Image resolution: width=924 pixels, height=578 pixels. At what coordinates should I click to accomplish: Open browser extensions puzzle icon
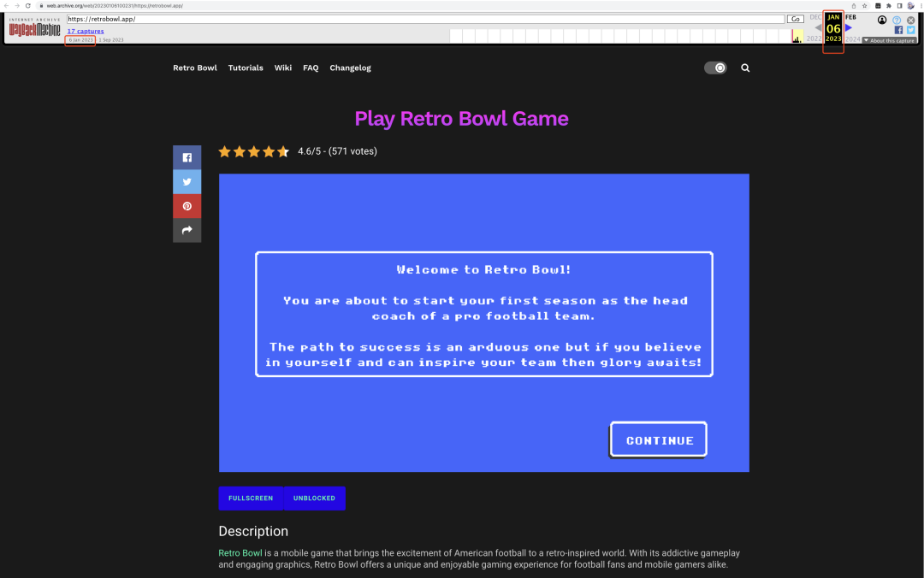pyautogui.click(x=889, y=5)
